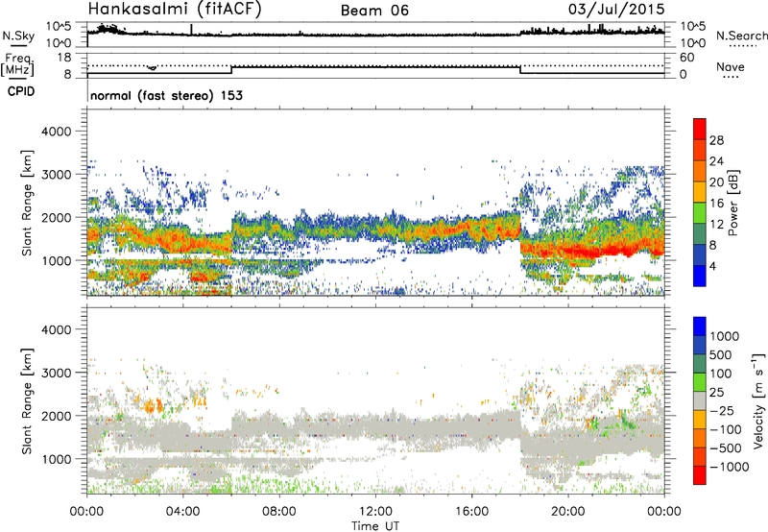Select the Freq. [MHz] axis label
Image resolution: width=768 pixels, height=532 pixels.
(x=17, y=64)
